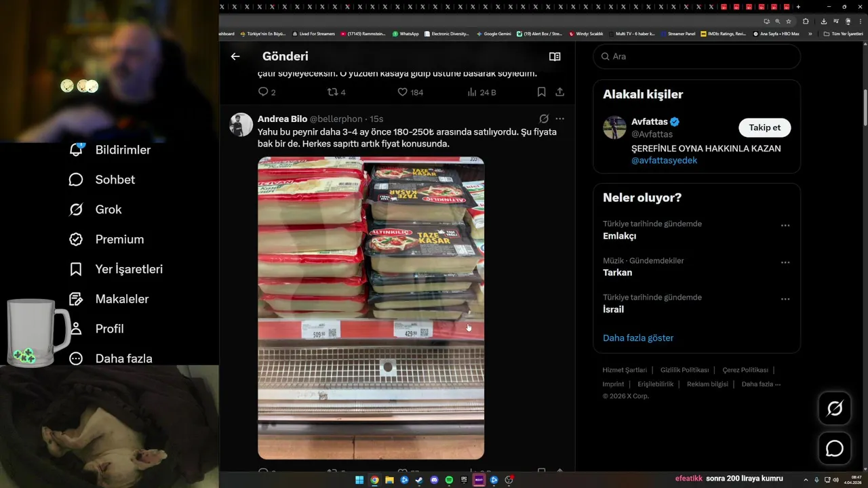
Task: Open Reklam bilgisi footer link
Action: click(x=707, y=384)
